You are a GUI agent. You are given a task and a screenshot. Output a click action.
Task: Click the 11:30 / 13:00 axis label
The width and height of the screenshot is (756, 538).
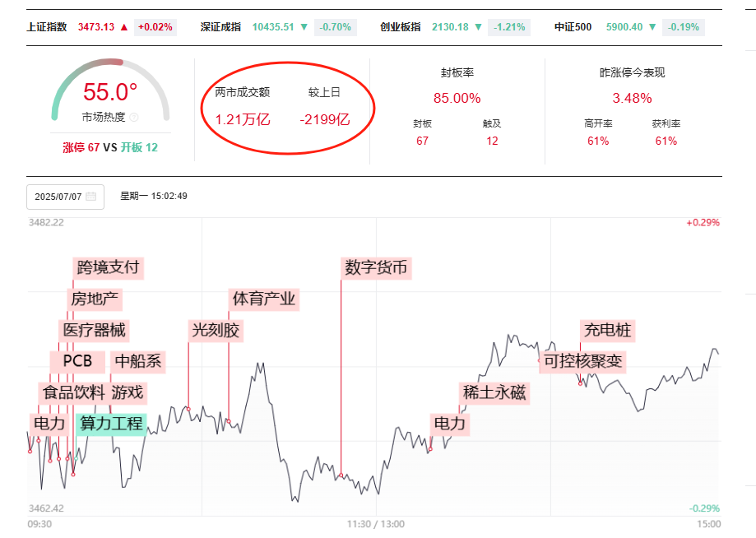click(x=376, y=524)
